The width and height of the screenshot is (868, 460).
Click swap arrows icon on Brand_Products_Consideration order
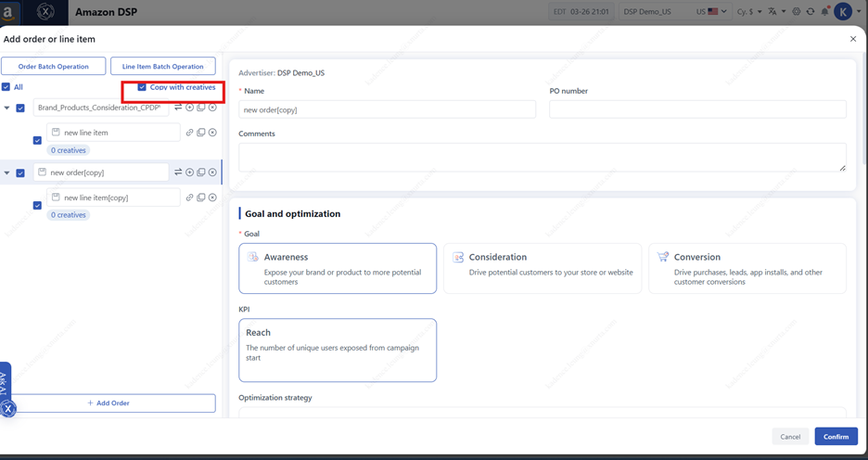178,108
